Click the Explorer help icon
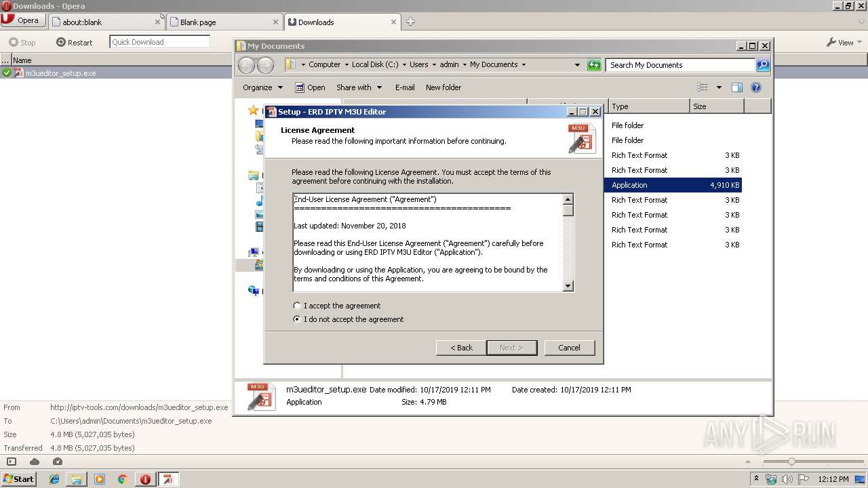868x488 pixels. (756, 87)
